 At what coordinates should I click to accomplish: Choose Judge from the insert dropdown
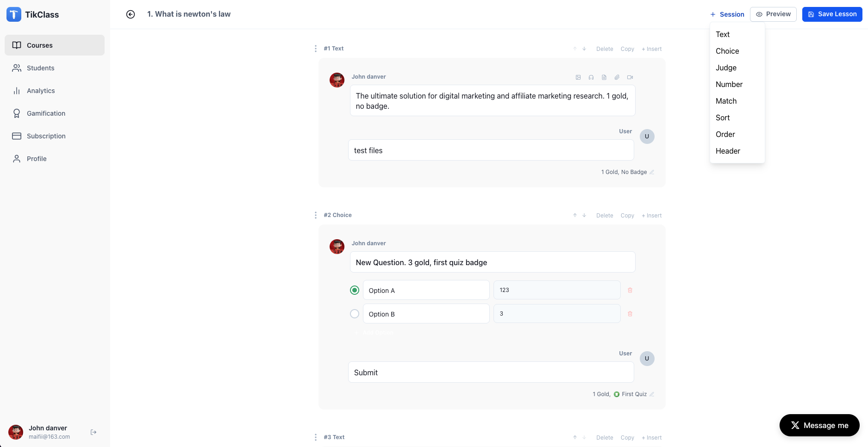[x=726, y=68]
